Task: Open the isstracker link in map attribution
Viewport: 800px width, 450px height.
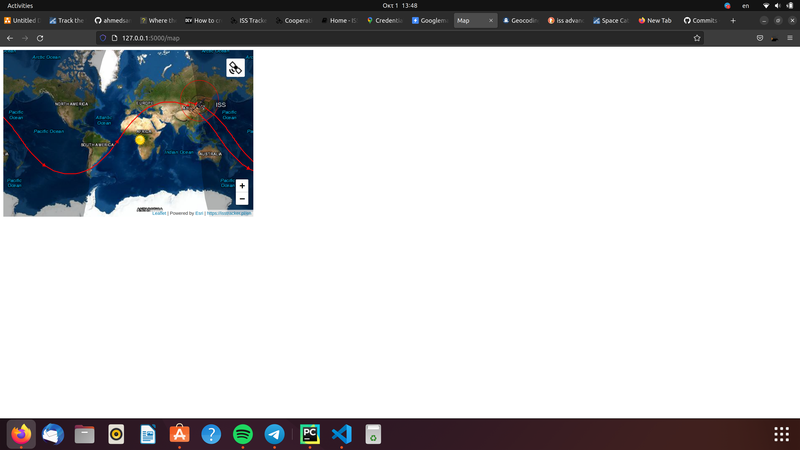Action: 229,213
